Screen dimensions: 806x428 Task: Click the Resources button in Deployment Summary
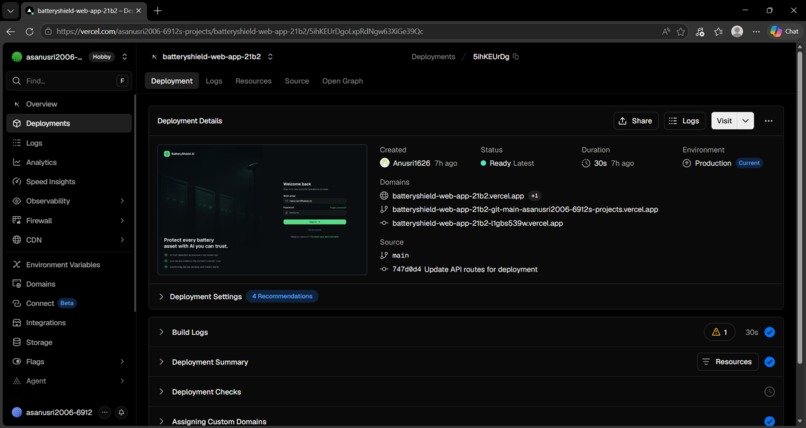727,362
